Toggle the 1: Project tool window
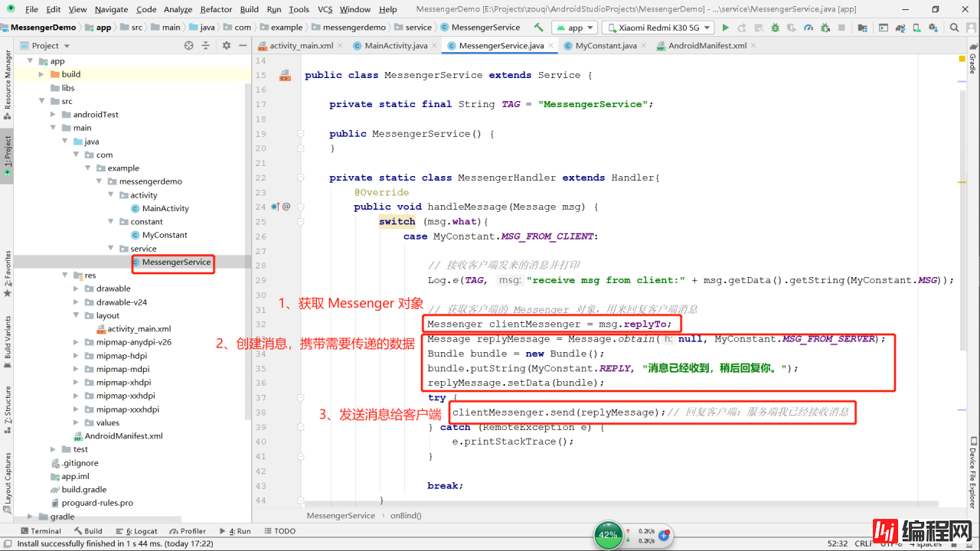Image resolution: width=980 pixels, height=551 pixels. pyautogui.click(x=7, y=158)
